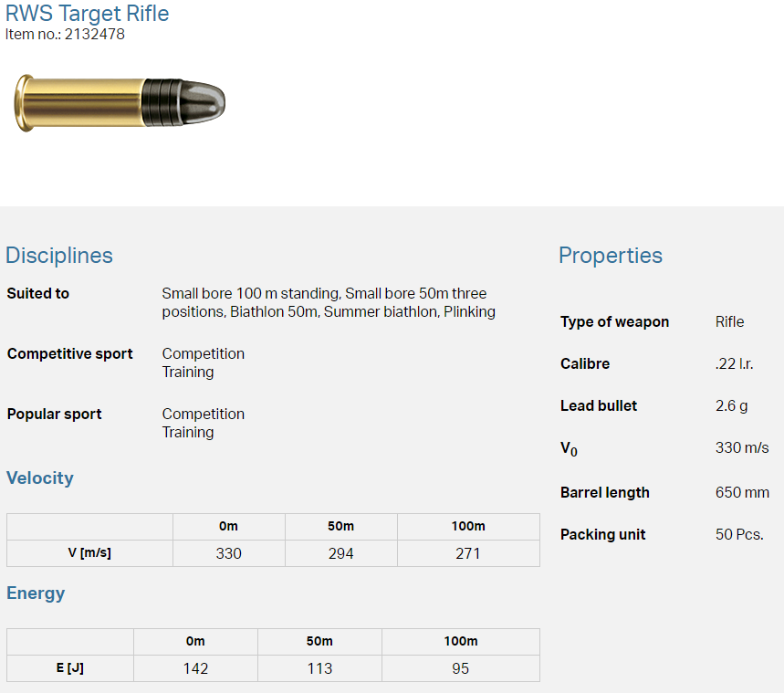Click the Disciplines section heading

[59, 256]
